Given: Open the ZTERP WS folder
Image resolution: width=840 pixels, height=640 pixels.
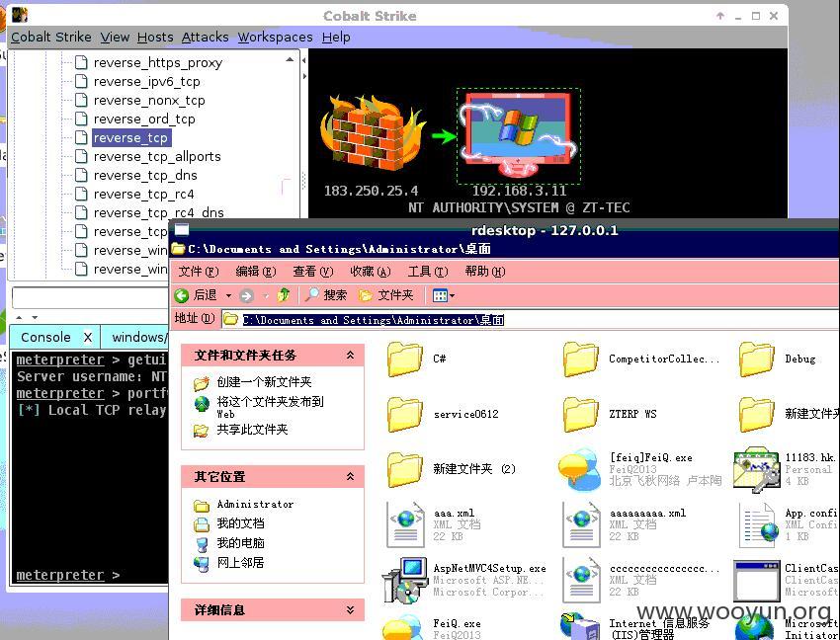Looking at the screenshot, I should pyautogui.click(x=580, y=414).
